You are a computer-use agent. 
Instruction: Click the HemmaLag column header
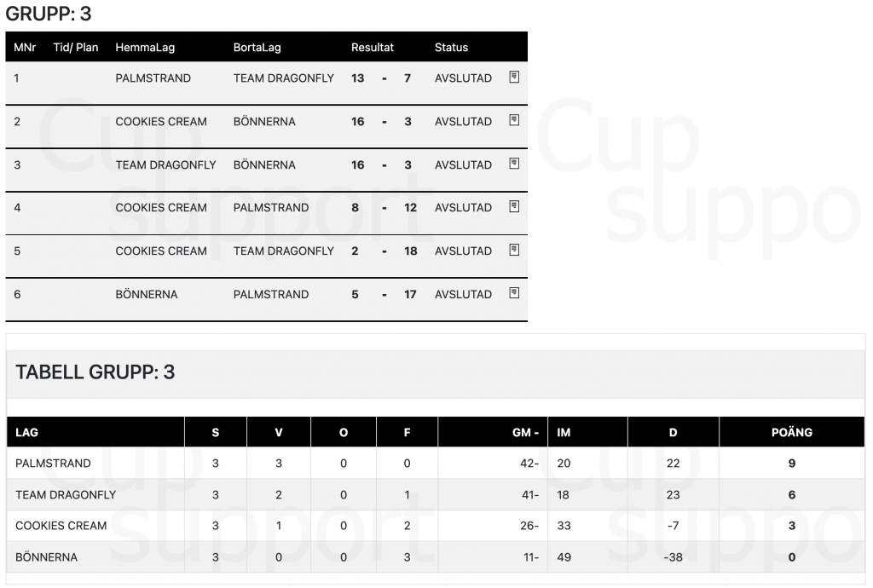click(x=145, y=47)
